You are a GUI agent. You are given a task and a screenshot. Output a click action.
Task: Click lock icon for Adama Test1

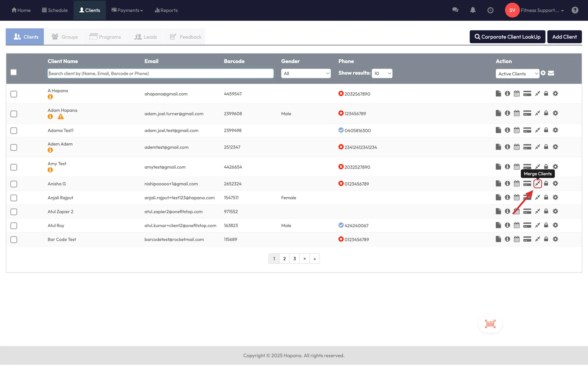[x=546, y=130]
